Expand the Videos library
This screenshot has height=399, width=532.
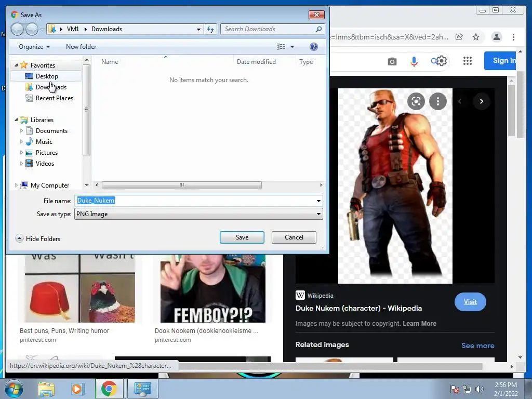[x=21, y=164]
